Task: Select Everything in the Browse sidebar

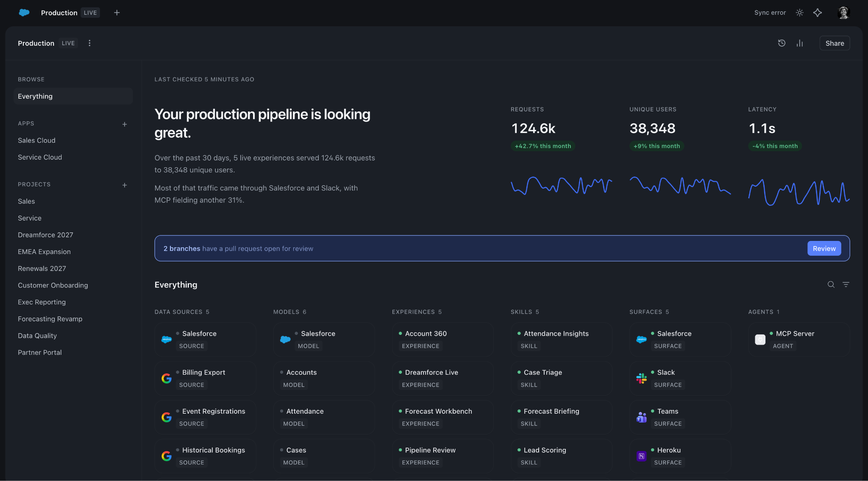Action: click(73, 96)
